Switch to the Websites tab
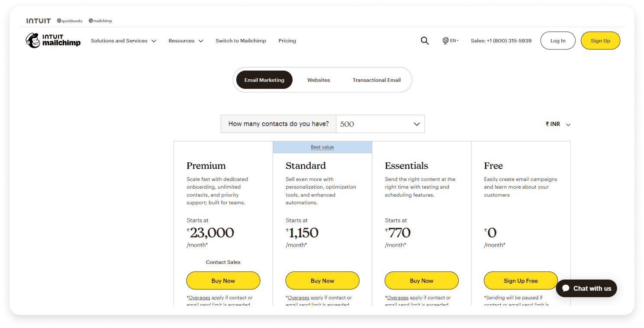The image size is (644, 328). [319, 80]
